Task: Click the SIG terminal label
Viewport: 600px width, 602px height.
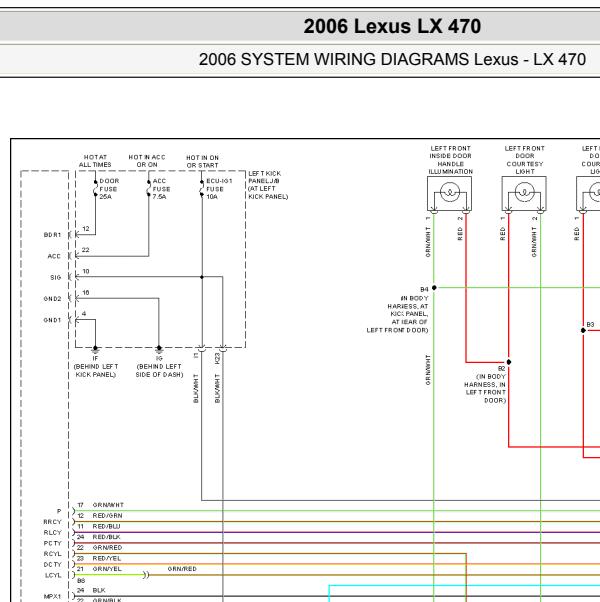Action: tap(56, 277)
